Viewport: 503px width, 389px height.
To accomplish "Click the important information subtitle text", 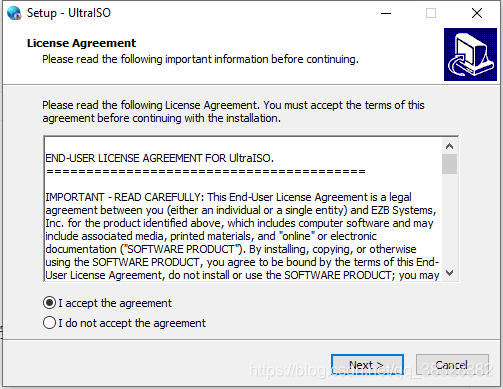I will 200,59.
